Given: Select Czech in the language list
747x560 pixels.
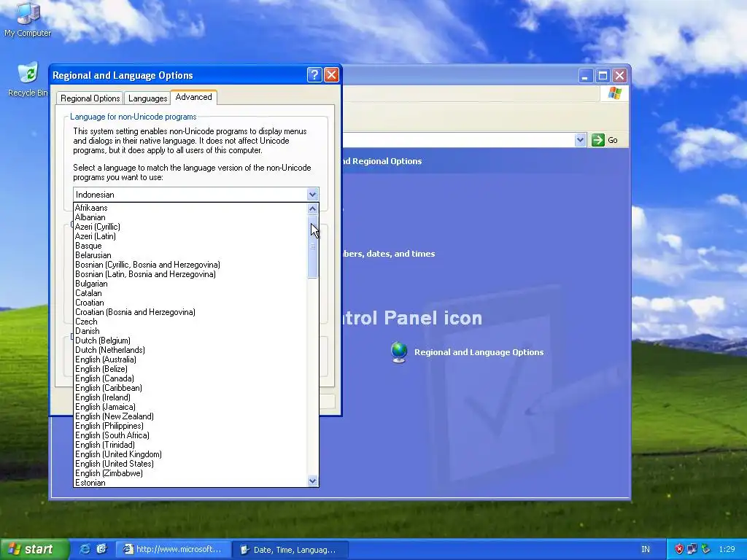Looking at the screenshot, I should (x=190, y=322).
